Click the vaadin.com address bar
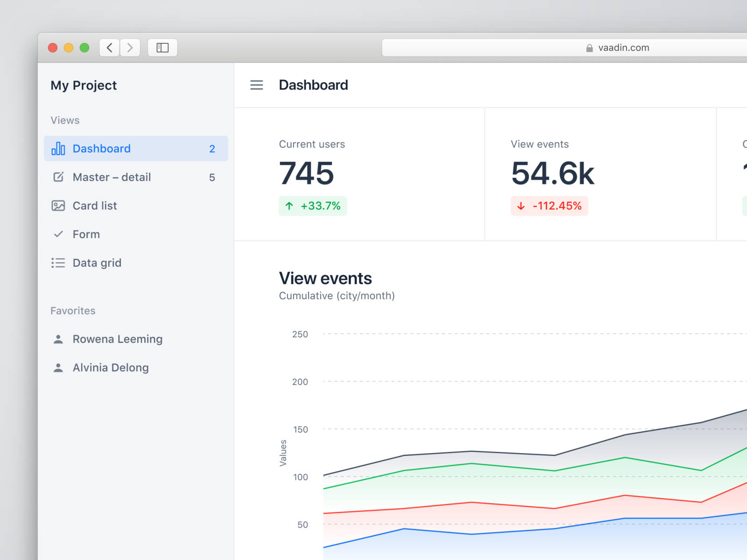 (560, 48)
